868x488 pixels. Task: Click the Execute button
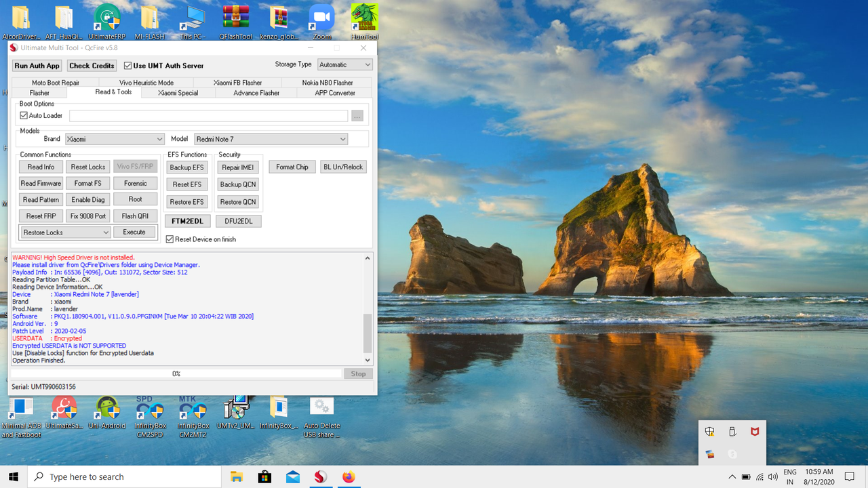pyautogui.click(x=134, y=232)
